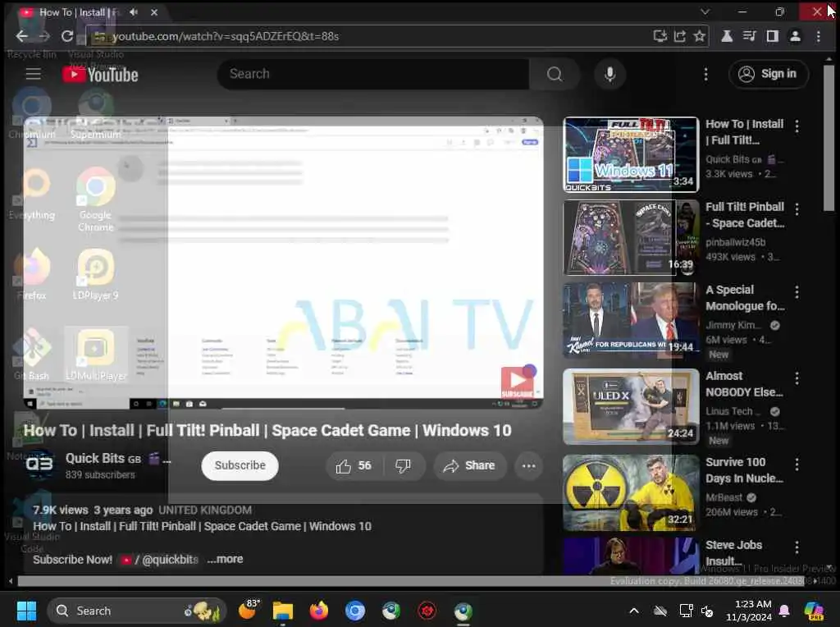Click the address bar URL

coord(225,36)
